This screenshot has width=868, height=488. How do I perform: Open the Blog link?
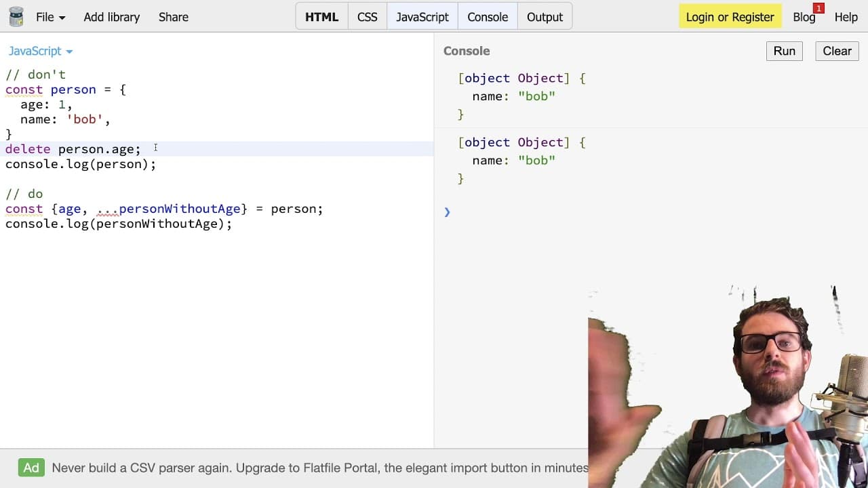pyautogui.click(x=804, y=17)
